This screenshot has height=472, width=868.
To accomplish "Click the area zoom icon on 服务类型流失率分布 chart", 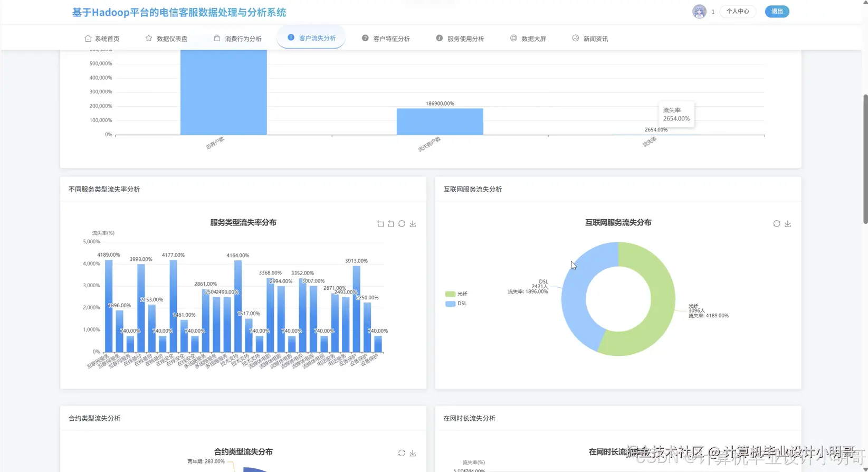I will 380,224.
